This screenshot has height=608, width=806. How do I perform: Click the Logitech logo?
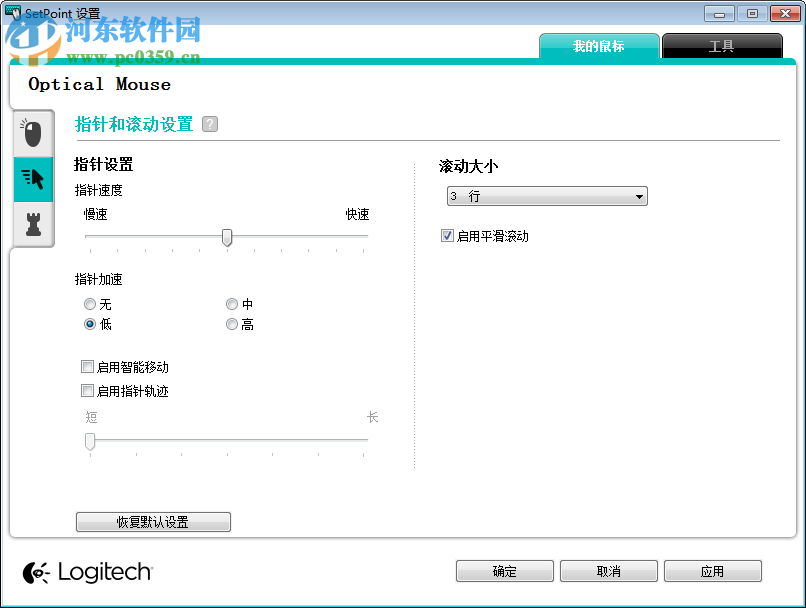[86, 571]
